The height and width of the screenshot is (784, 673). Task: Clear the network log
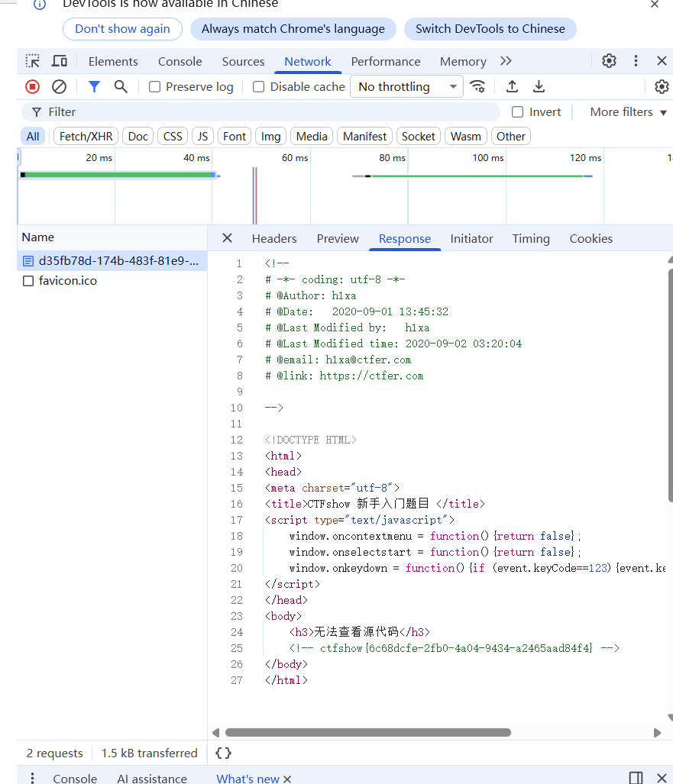pyautogui.click(x=59, y=86)
